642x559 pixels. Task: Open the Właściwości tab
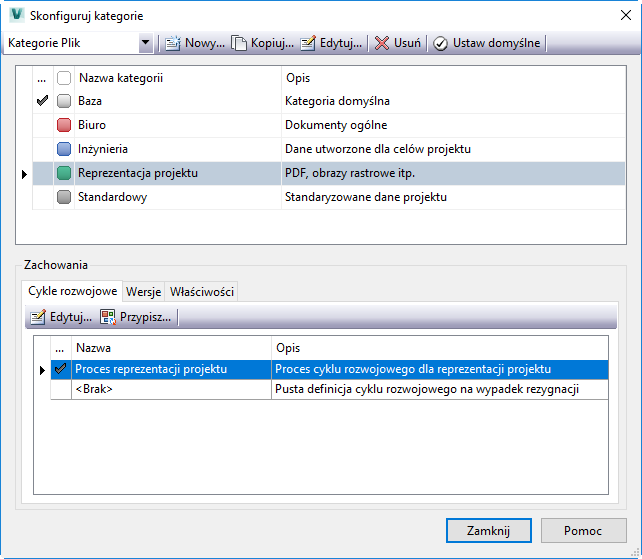(201, 291)
